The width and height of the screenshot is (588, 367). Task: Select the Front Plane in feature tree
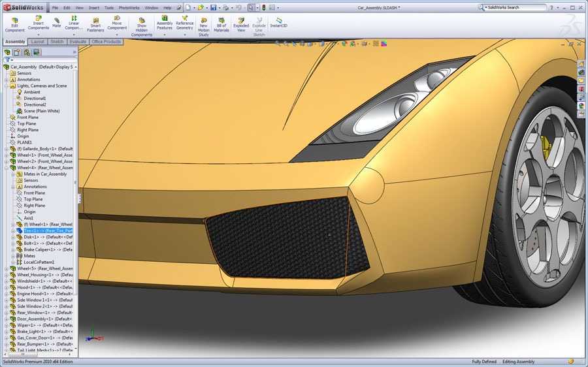(27, 118)
